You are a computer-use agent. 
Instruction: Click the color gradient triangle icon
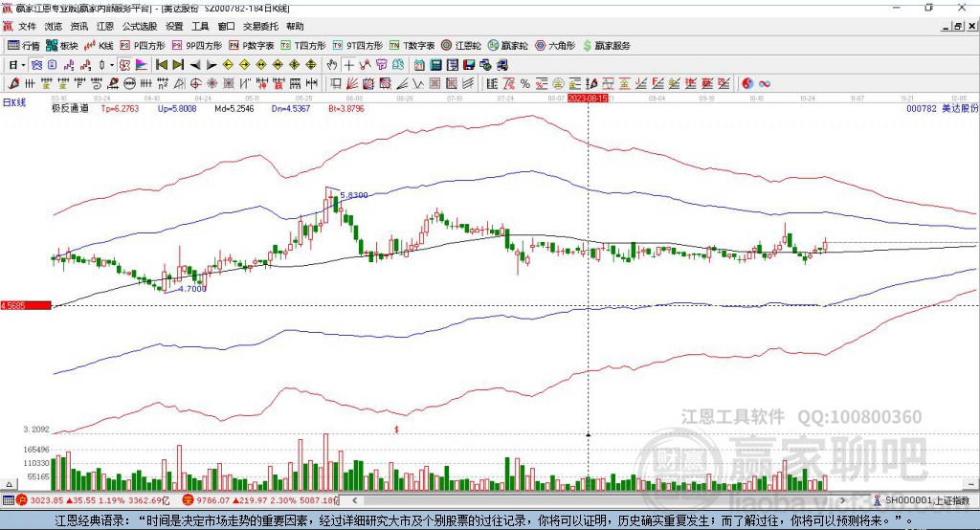[x=142, y=65]
